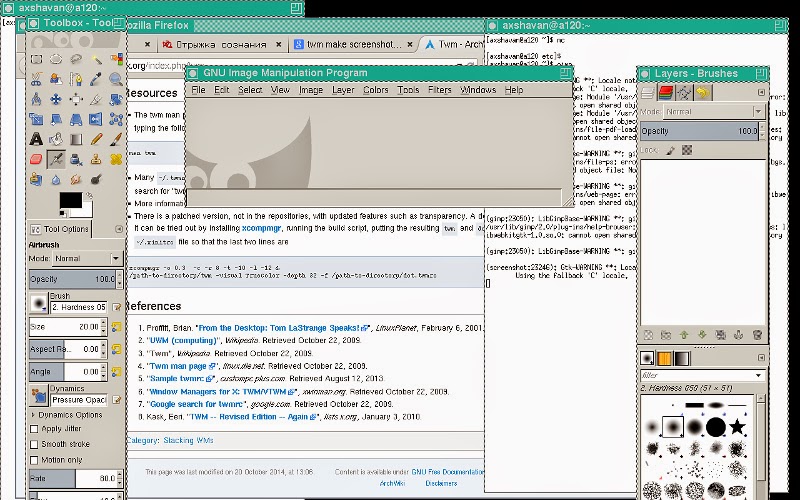Select the Alignment tool
The width and height of the screenshot is (800, 500).
coord(76,99)
